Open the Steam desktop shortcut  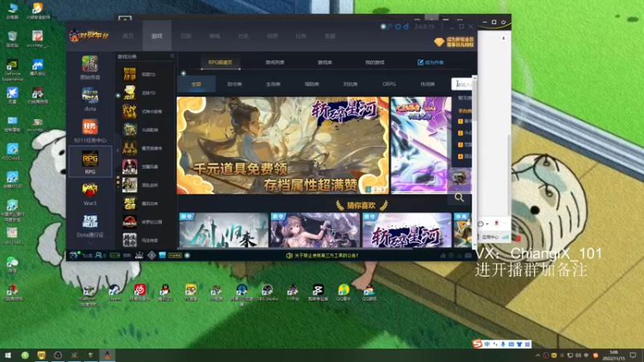click(114, 293)
